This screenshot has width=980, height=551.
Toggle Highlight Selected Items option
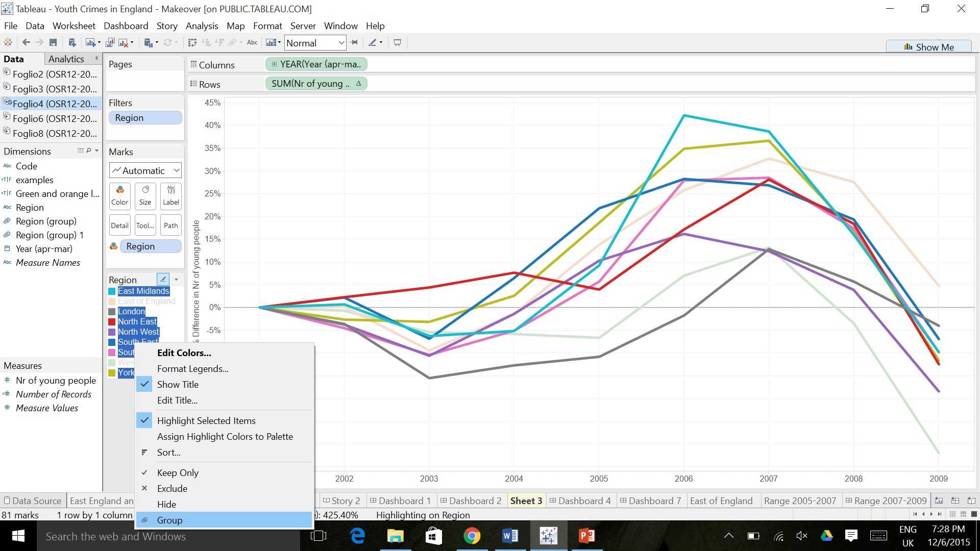click(206, 421)
